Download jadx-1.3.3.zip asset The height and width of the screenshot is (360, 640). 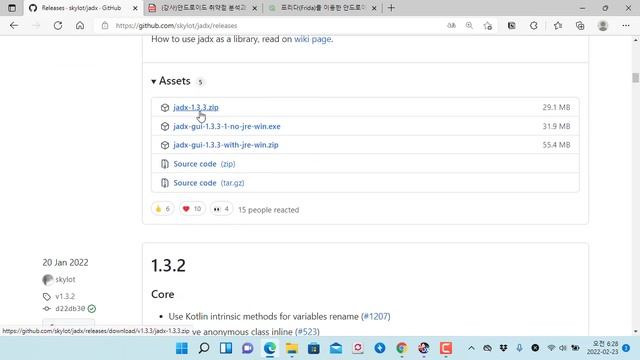tap(196, 107)
